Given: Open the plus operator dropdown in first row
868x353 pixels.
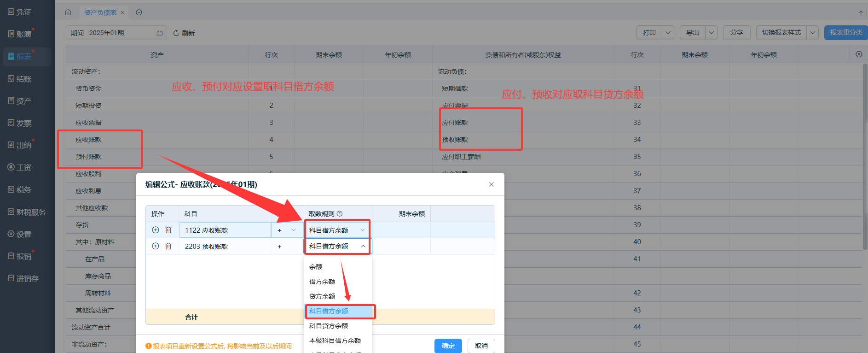Looking at the screenshot, I should [293, 230].
